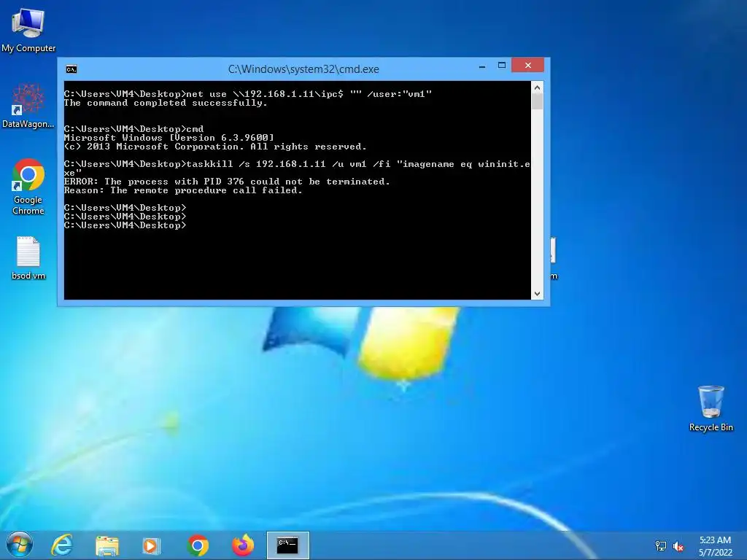Viewport: 747px width, 560px height.
Task: Close the cmd.exe window
Action: tap(528, 65)
